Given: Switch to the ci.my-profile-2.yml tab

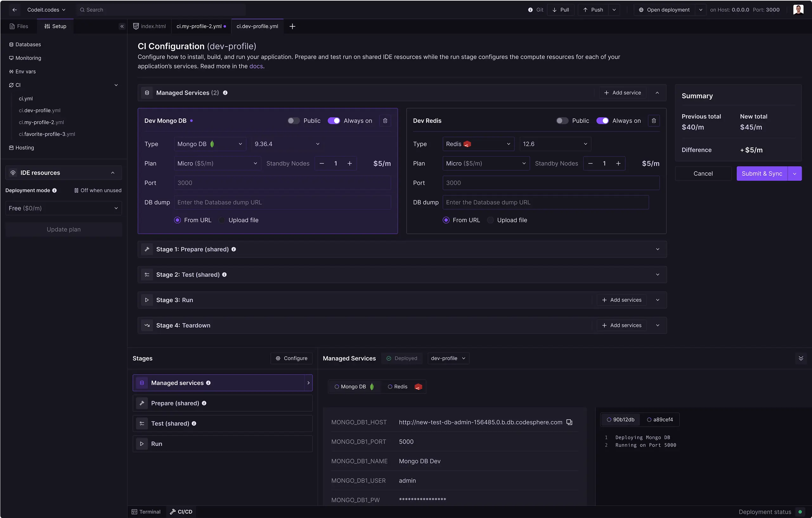Looking at the screenshot, I should pyautogui.click(x=199, y=26).
